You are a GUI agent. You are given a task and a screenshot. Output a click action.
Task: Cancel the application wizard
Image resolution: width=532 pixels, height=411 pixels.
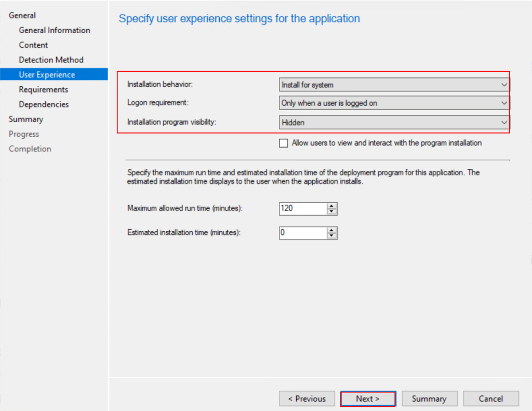point(491,399)
